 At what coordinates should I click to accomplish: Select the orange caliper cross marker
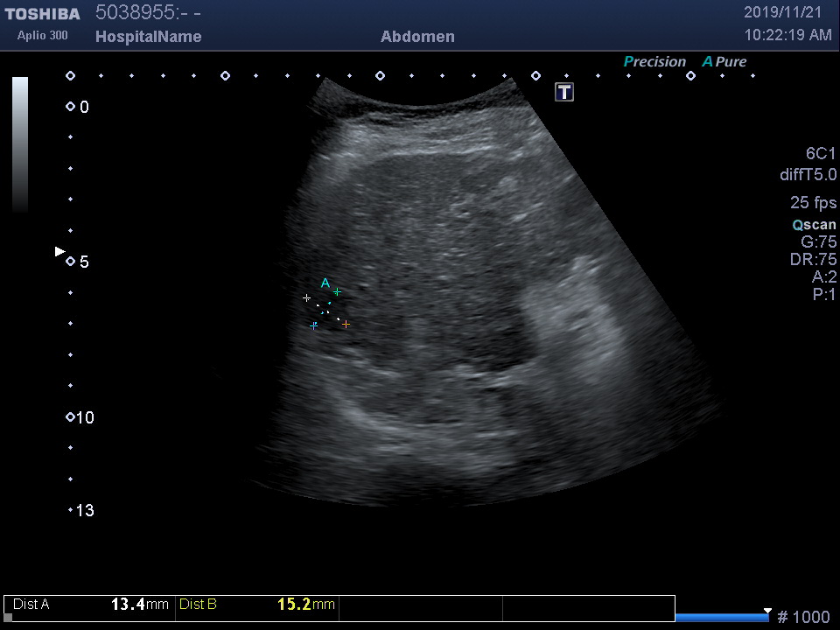(346, 325)
